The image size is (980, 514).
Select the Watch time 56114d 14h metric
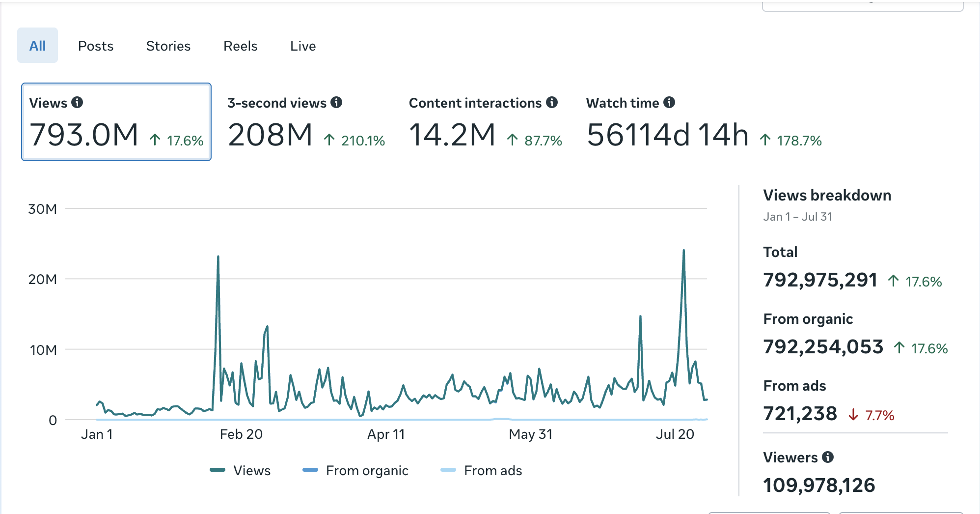[x=704, y=123]
